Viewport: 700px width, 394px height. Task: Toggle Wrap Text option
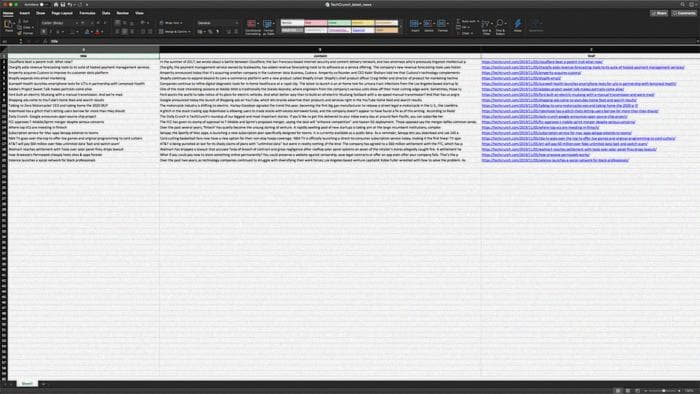pos(171,23)
